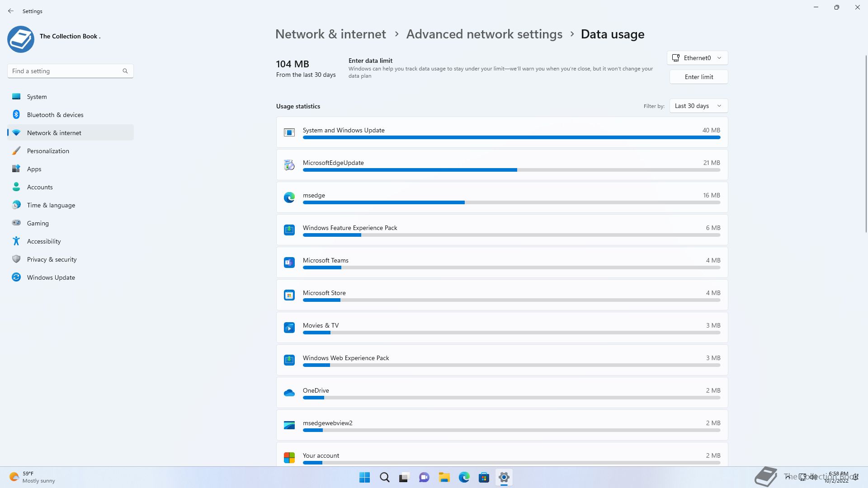This screenshot has height=488, width=868.
Task: Click the Your account Microsoft logo icon
Action: pos(289,458)
